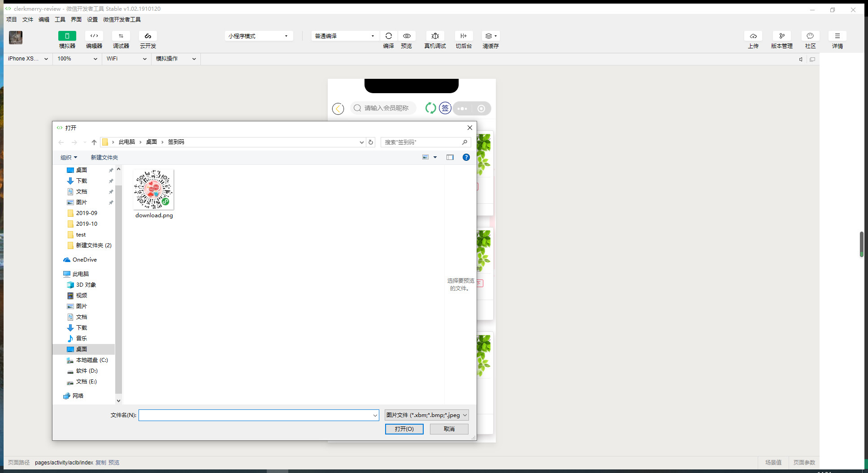The image size is (868, 473).
Task: Click the detach simulator window icon
Action: 812,59
